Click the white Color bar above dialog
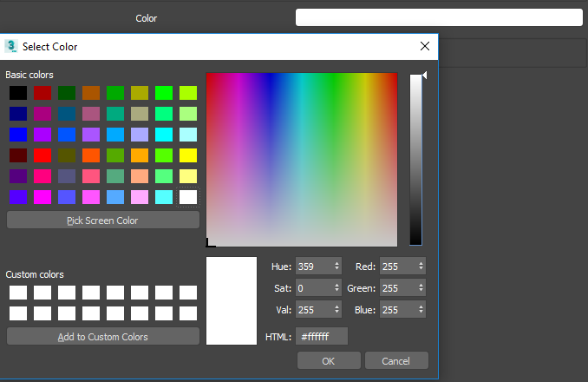This screenshot has width=588, height=382. 438,17
